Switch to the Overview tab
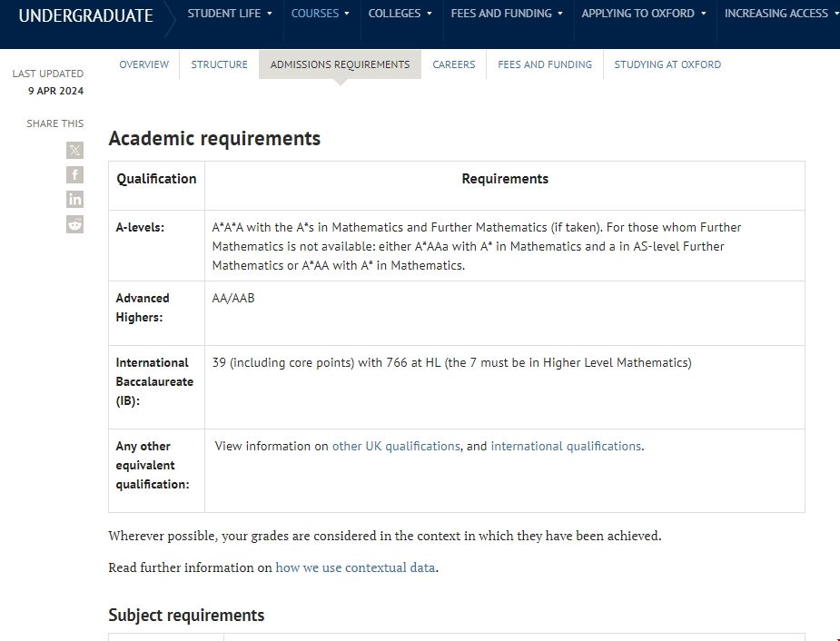840x641 pixels. click(x=144, y=64)
